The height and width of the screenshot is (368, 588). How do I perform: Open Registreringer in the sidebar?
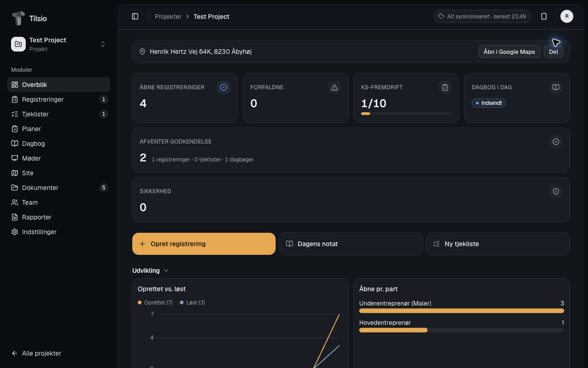[59, 99]
